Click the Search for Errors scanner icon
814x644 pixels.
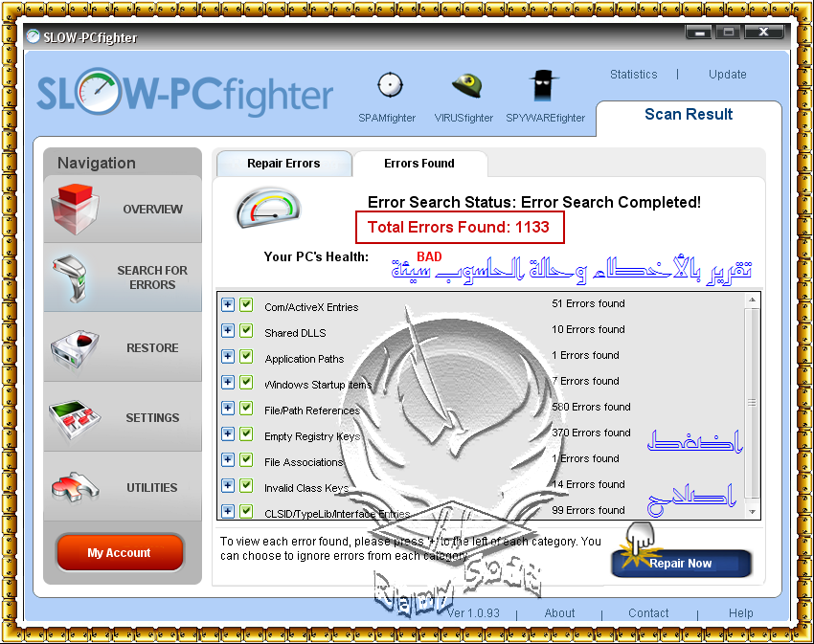(72, 278)
